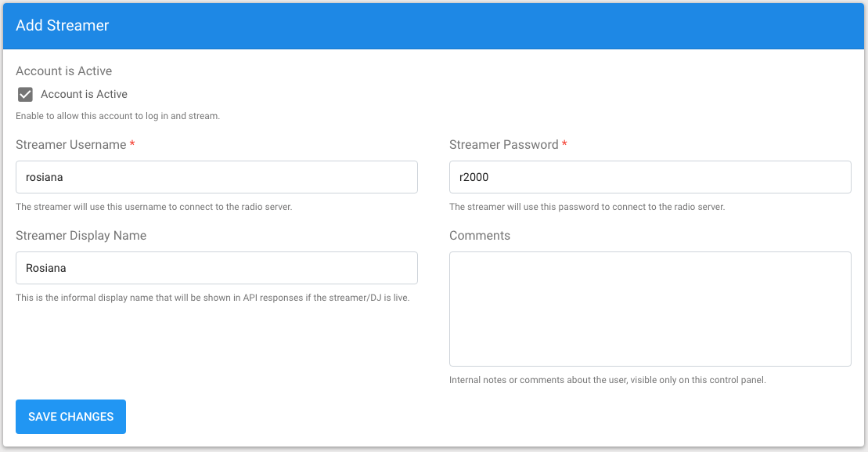Click the username help text about radio server
Image resolution: width=868 pixels, height=452 pixels.
click(154, 207)
